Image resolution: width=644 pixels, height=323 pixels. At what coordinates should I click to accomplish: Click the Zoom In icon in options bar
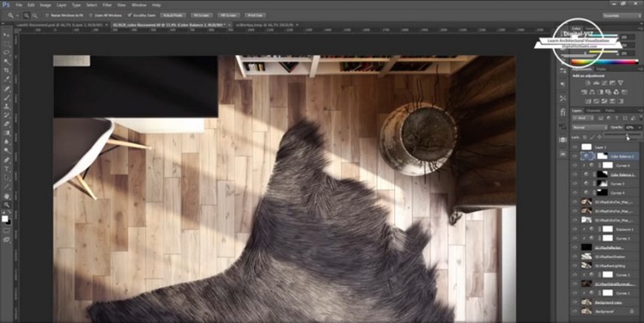(27, 15)
